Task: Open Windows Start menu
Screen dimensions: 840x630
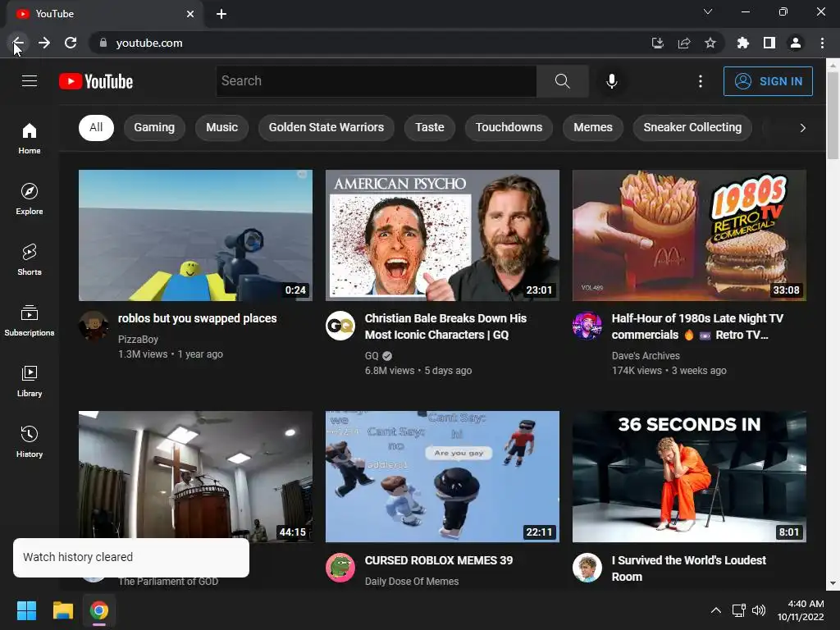Action: 26,610
